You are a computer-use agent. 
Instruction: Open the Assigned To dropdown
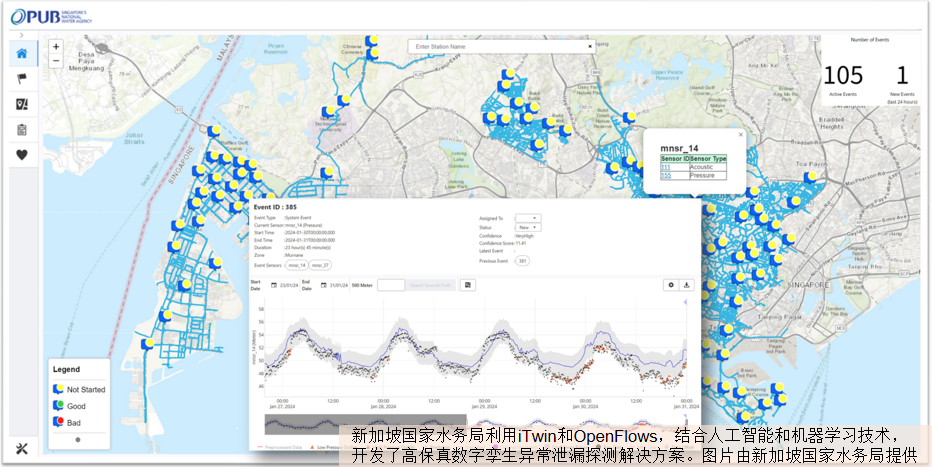(x=528, y=218)
